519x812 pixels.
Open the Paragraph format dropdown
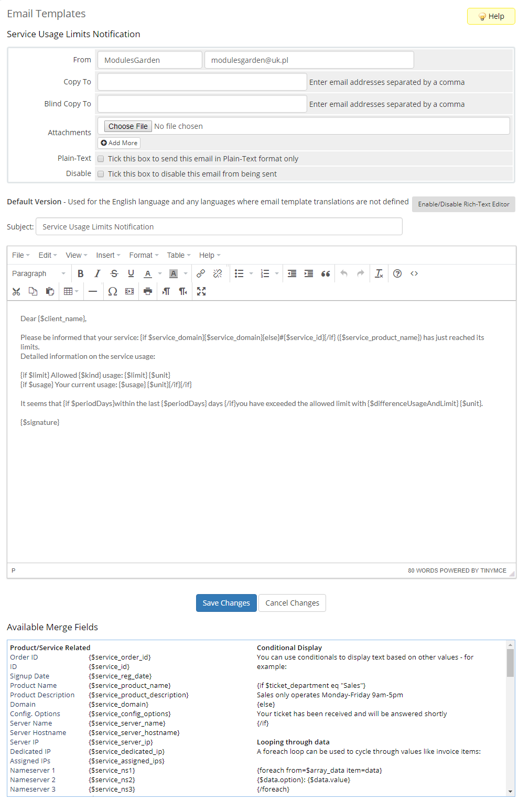click(39, 273)
